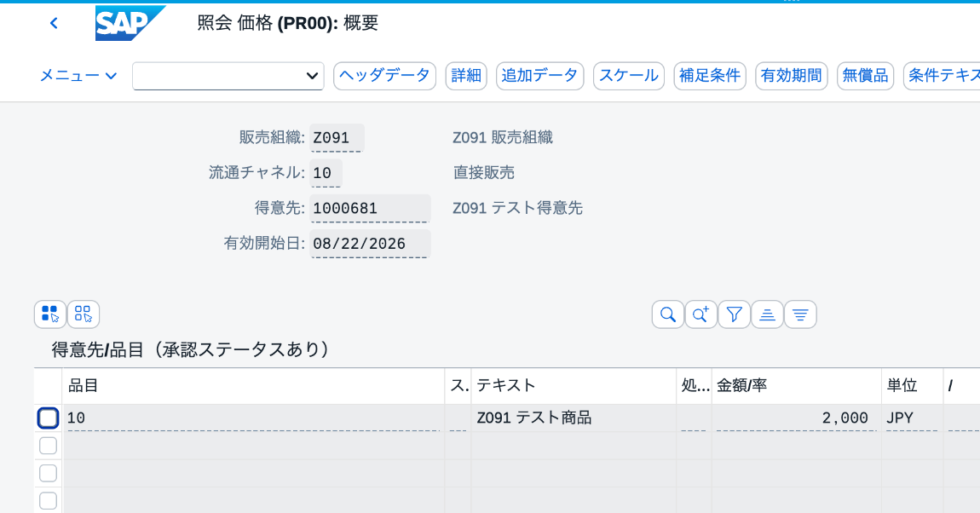Click the 詳細 button
The height and width of the screenshot is (513, 980).
pos(466,76)
